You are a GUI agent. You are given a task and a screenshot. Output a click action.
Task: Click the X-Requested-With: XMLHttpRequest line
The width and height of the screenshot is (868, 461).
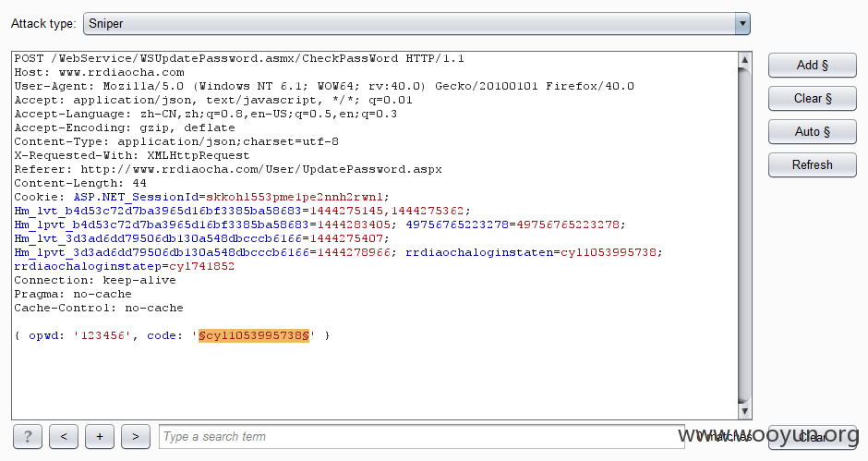click(132, 156)
